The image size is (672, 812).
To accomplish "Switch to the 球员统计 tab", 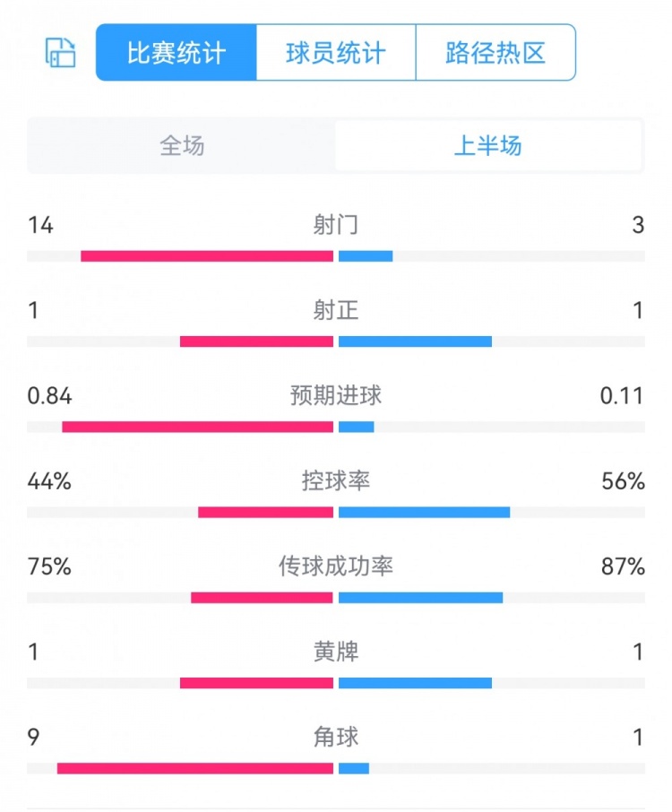I will tap(336, 53).
